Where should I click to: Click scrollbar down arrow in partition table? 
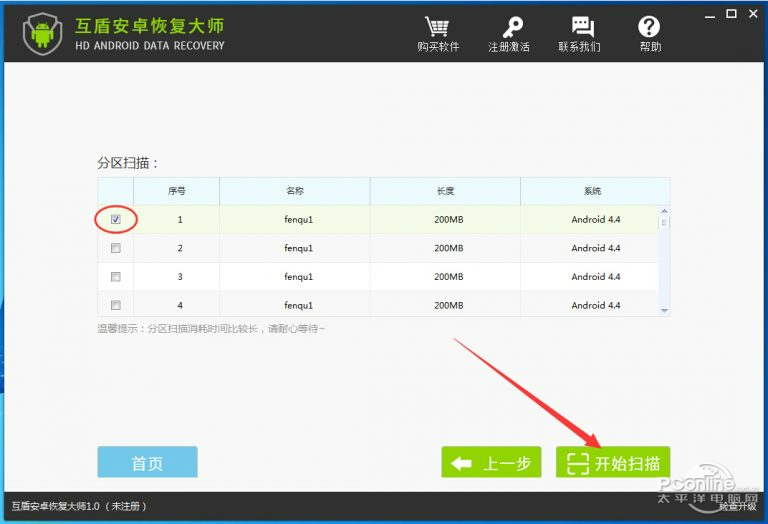pyautogui.click(x=664, y=310)
